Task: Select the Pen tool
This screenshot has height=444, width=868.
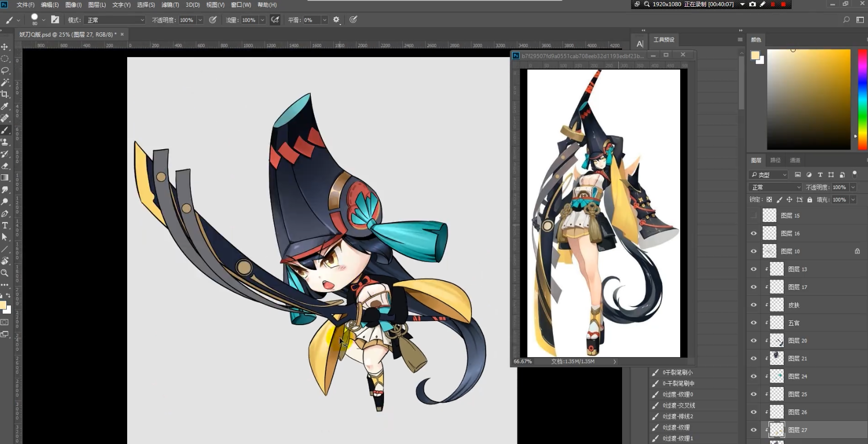Action: pos(5,214)
